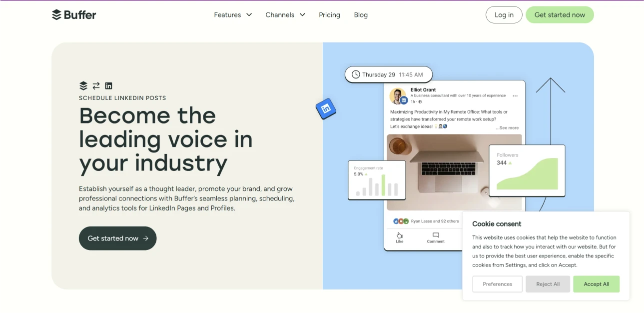Click the 'Become the leading voice' headline
Screen dimensions: 644x313
166,139
